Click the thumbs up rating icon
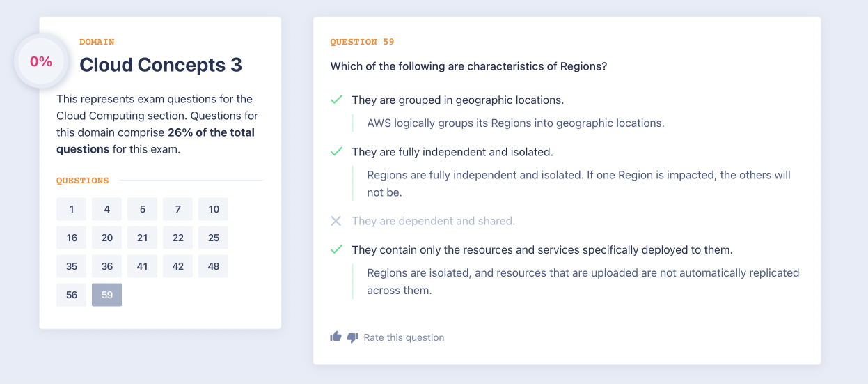 (336, 337)
